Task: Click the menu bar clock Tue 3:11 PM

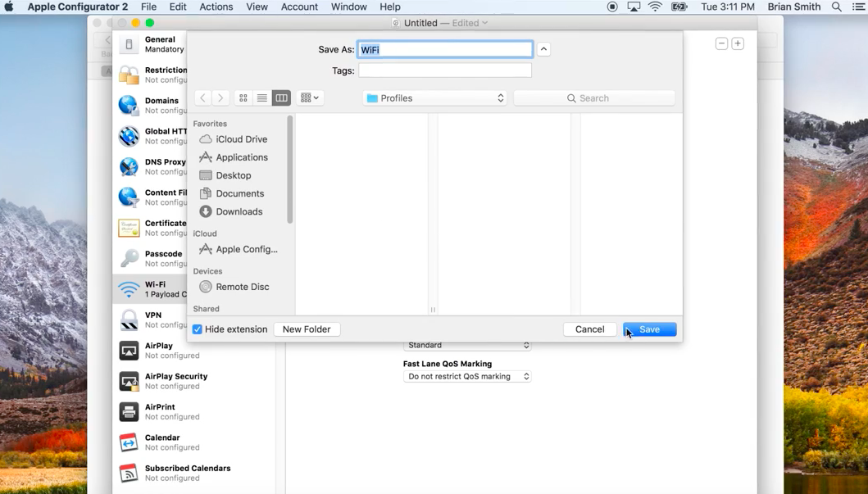Action: tap(727, 7)
